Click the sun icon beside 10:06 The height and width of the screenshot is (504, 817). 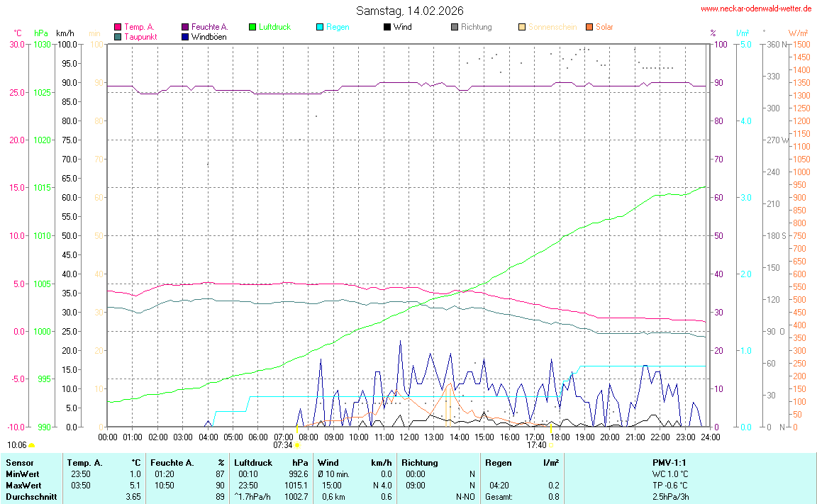tap(32, 445)
